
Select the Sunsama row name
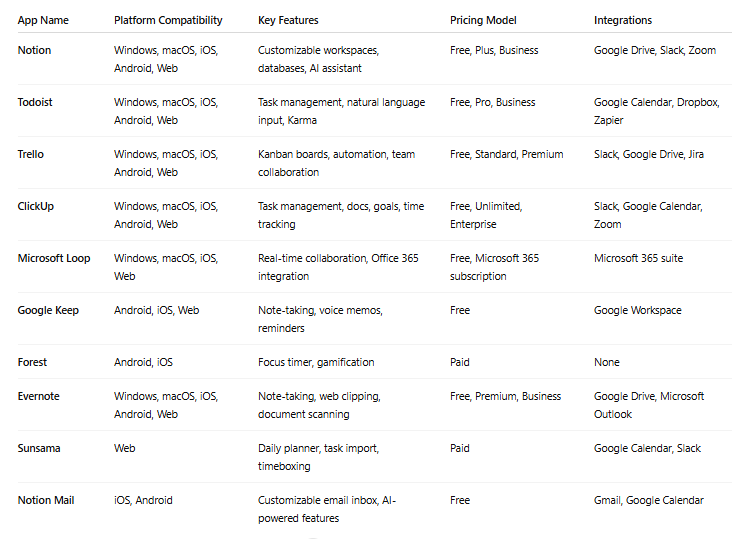[39, 449]
